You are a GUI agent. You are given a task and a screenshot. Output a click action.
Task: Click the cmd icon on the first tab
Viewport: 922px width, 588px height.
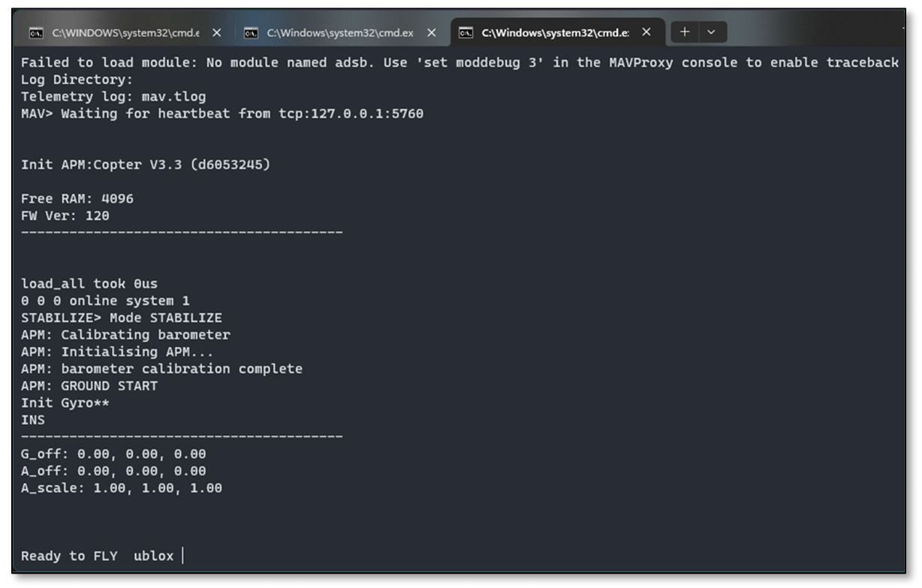point(35,33)
